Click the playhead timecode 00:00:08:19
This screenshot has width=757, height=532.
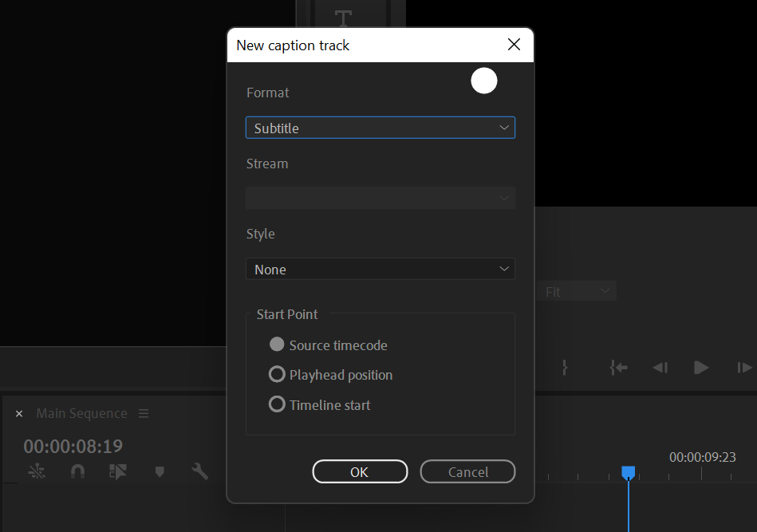click(73, 446)
